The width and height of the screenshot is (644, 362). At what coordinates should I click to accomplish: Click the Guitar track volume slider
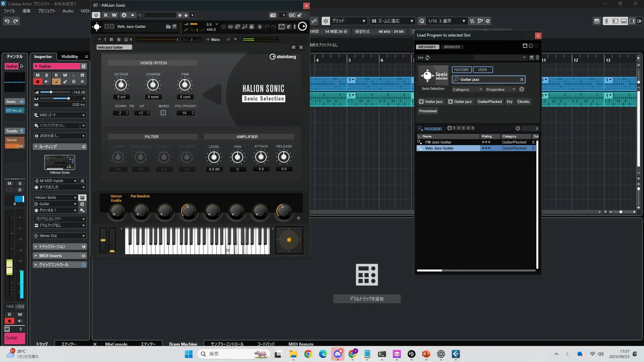[51, 92]
